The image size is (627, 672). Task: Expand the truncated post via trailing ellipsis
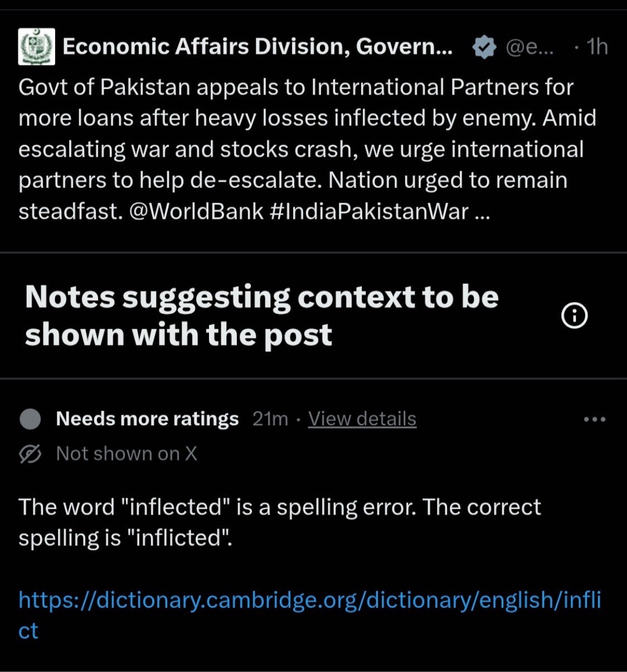click(482, 213)
